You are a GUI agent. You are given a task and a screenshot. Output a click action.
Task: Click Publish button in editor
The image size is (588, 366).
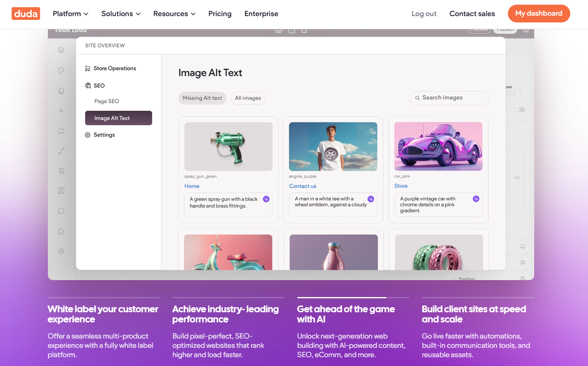[x=505, y=30]
